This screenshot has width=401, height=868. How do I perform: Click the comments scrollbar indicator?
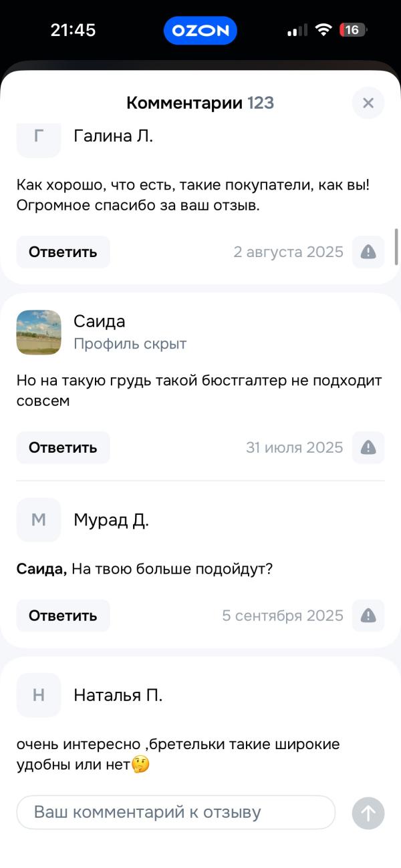[x=396, y=246]
